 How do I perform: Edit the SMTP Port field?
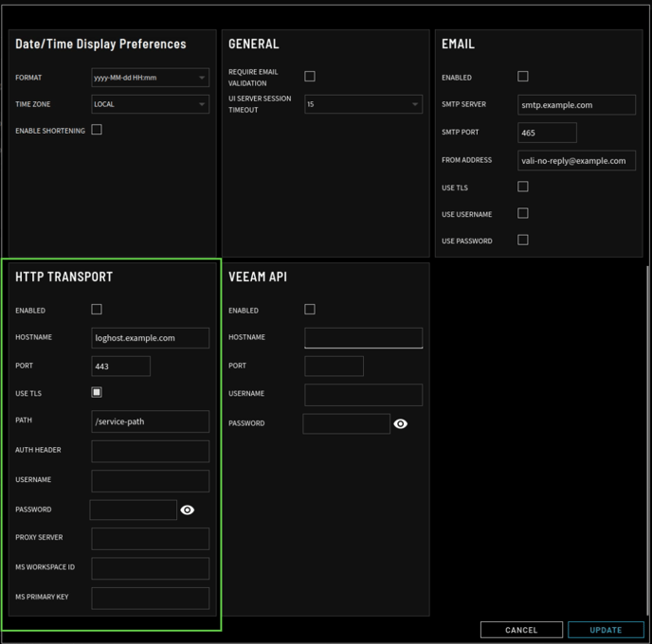tap(547, 133)
